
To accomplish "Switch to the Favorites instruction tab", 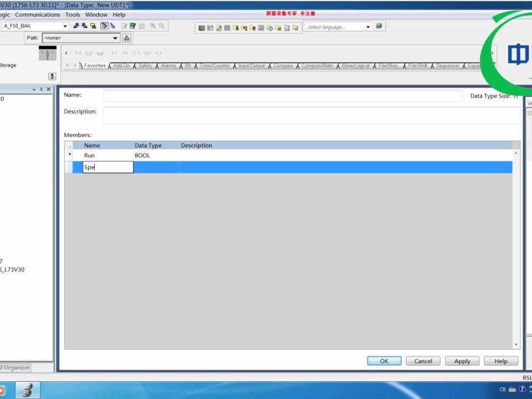I will pyautogui.click(x=95, y=65).
